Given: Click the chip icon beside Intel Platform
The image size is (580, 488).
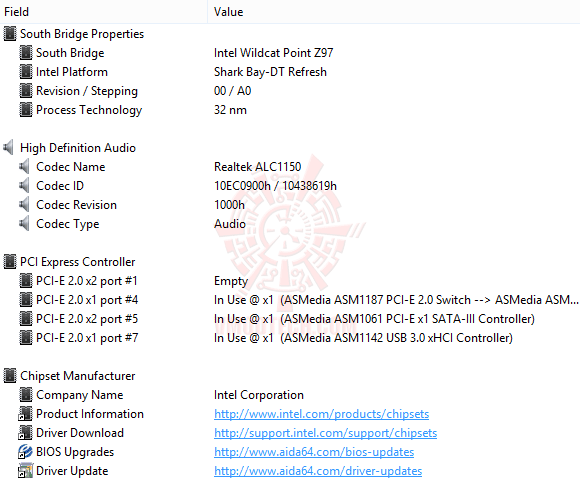Looking at the screenshot, I should coord(26,72).
